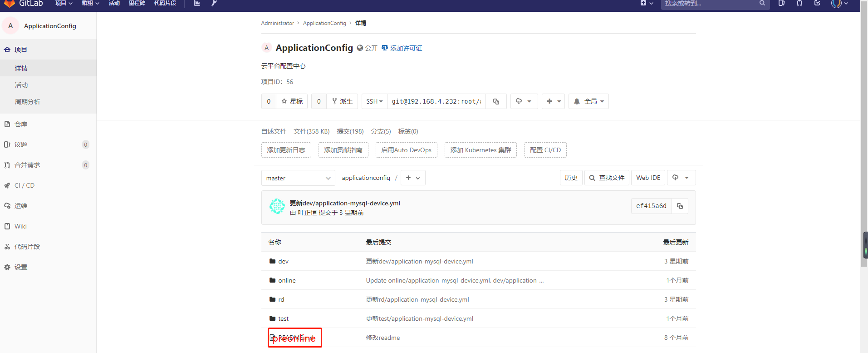868x353 pixels.
Task: Open CI / CD in the sidebar
Action: tap(48, 185)
